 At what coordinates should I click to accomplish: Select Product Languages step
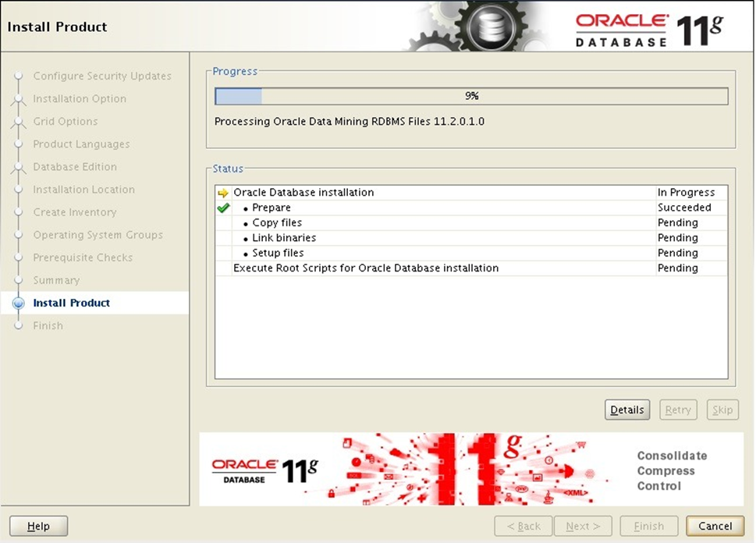point(81,144)
